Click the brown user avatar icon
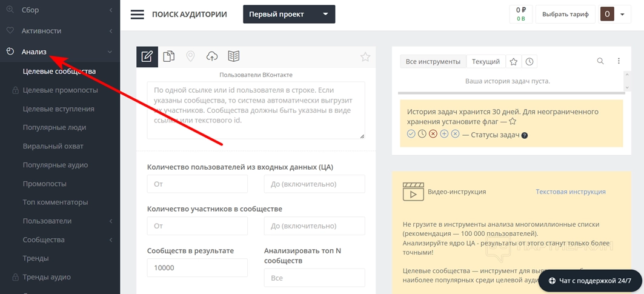 tap(607, 14)
